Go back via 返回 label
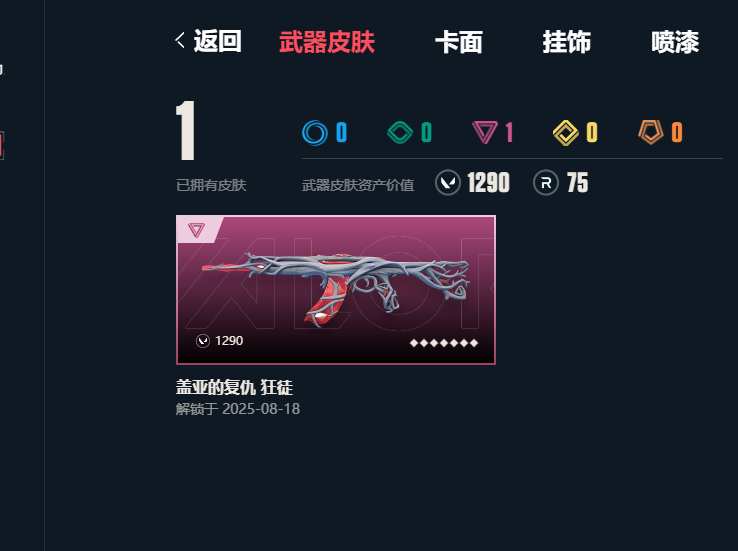The width and height of the screenshot is (738, 551). (x=218, y=41)
